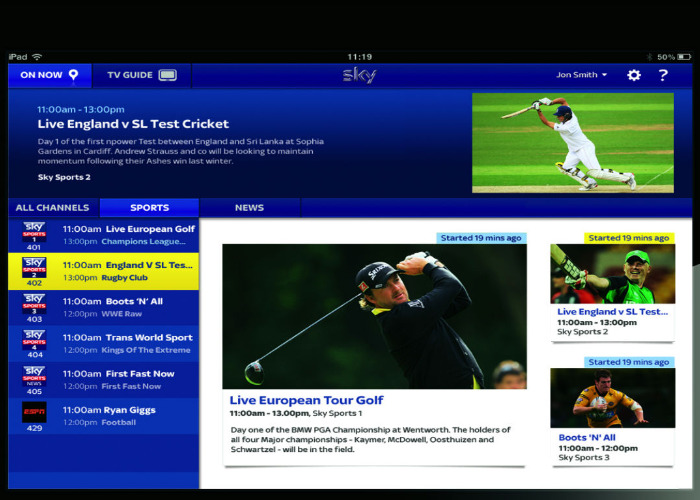Screen dimensions: 700x500
Task: Tap the green-shirt cricketer thumbnail
Action: pos(612,274)
